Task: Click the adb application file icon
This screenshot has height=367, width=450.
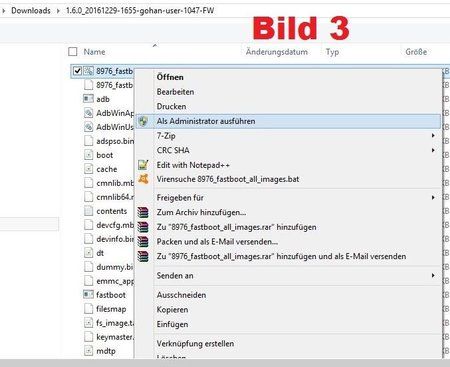Action: click(x=88, y=99)
